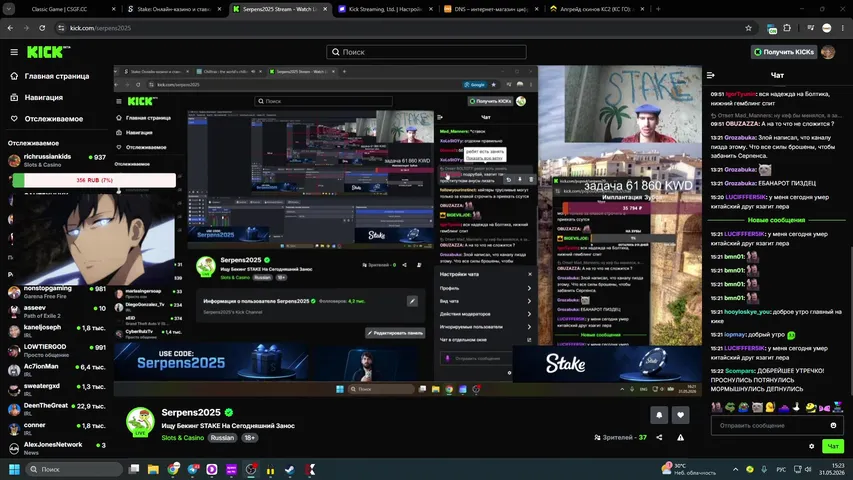
Task: Insert the duck emote from the quick emote row
Action: point(770,407)
